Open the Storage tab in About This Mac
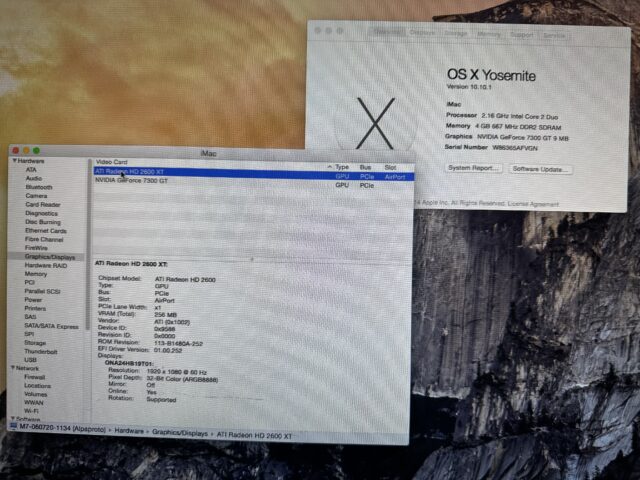This screenshot has width=640, height=480. point(456,33)
